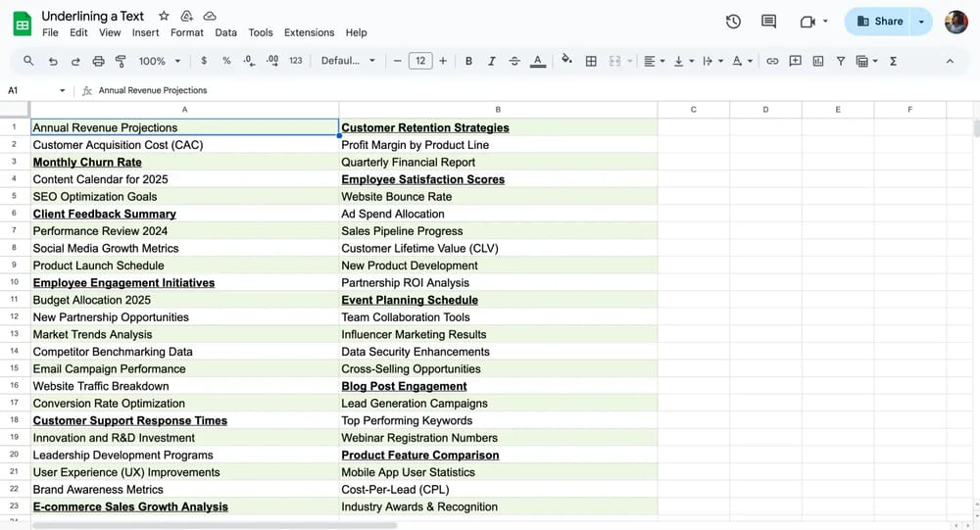Screen dimensions: 980x530
Task: Open the functions sigma icon
Action: click(893, 61)
